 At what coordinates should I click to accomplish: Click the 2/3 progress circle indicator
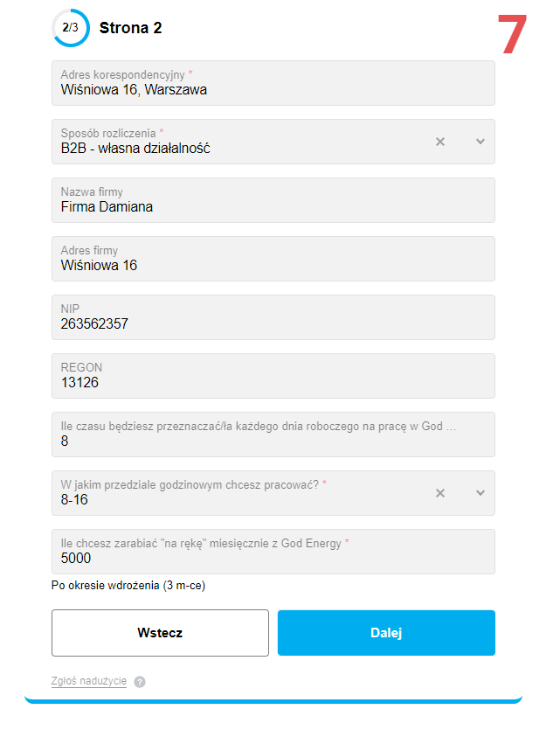tap(70, 27)
